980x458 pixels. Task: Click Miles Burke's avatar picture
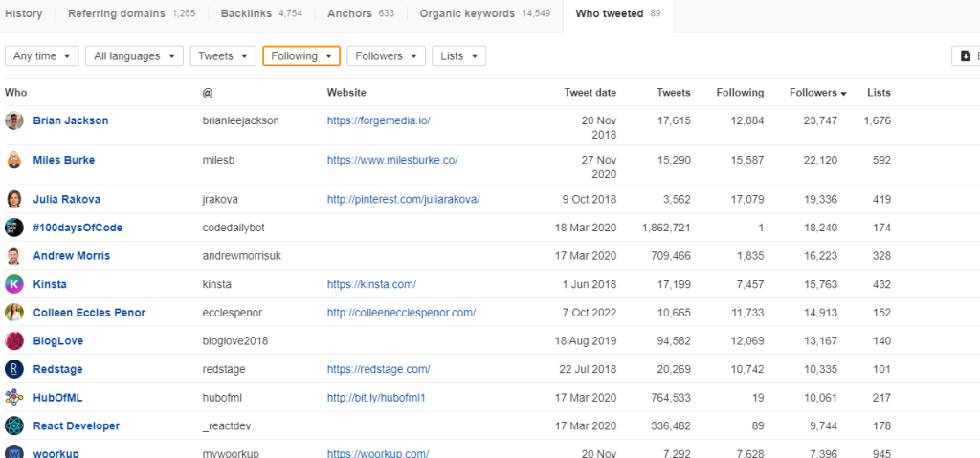pyautogui.click(x=13, y=160)
